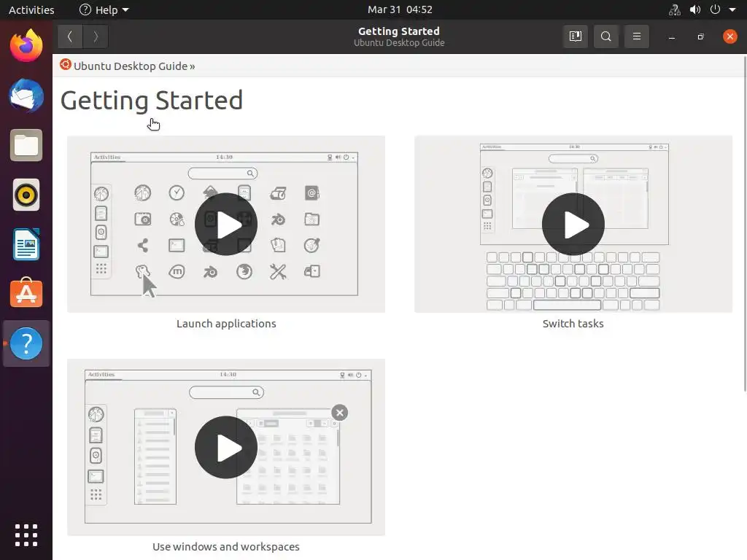Click the keyboard illustration in Switch tasks thumbnail
The width and height of the screenshot is (747, 560).
(573, 281)
